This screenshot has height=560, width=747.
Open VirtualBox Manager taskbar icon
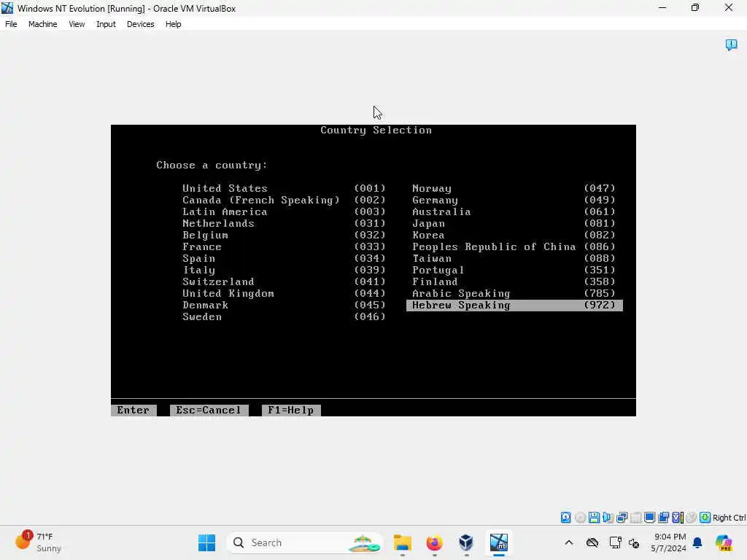pyautogui.click(x=466, y=542)
